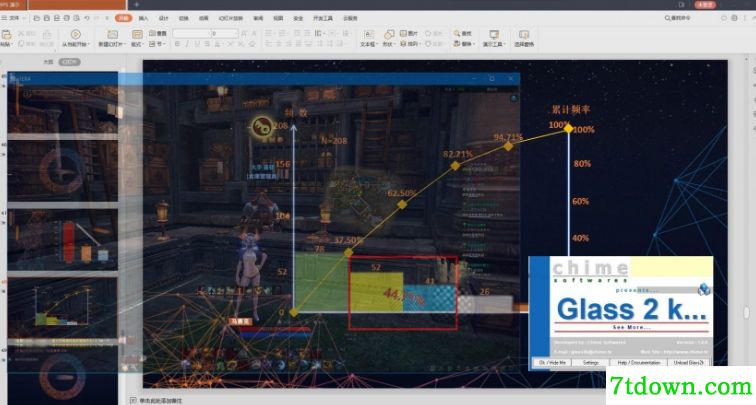Switch to the Design ribbon tab
This screenshot has height=405, width=756.
point(163,18)
